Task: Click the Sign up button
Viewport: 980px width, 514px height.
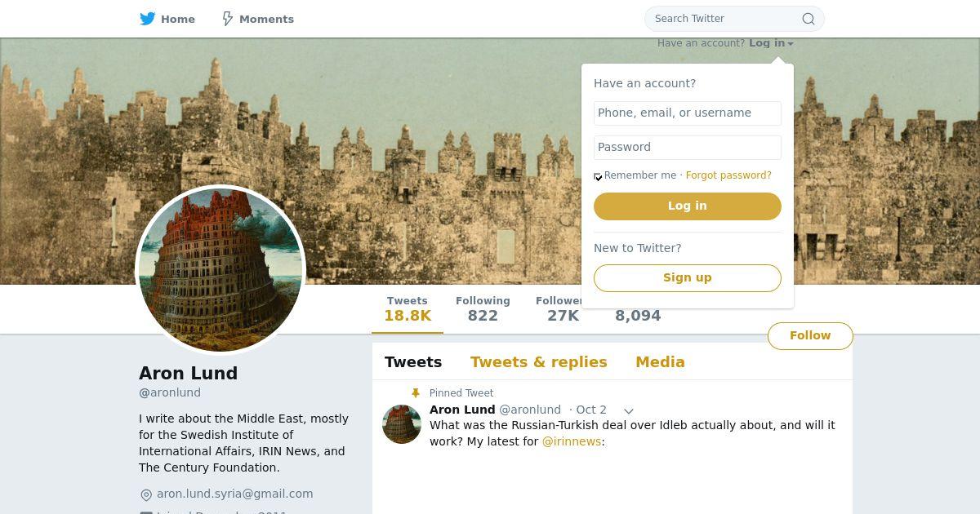Action: 688,278
